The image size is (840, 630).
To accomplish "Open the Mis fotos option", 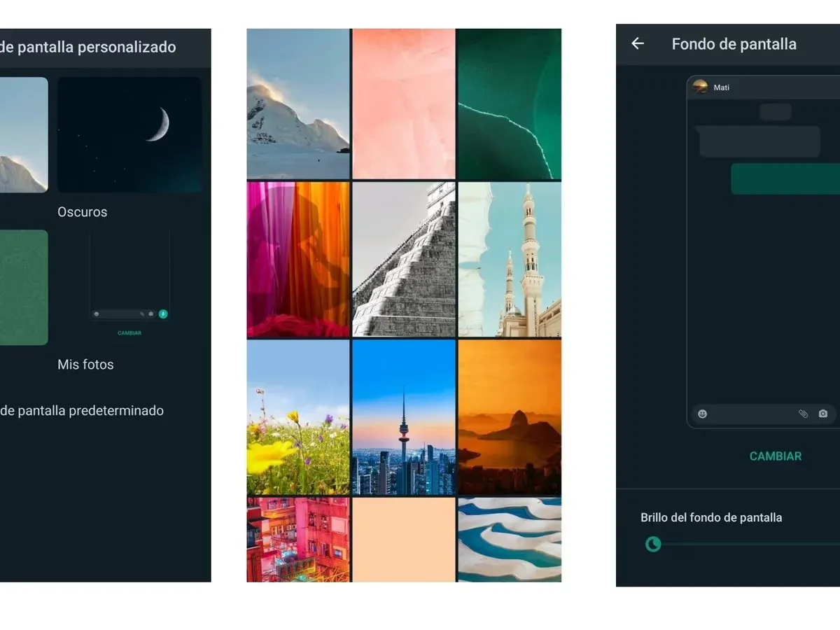I will pos(129,287).
